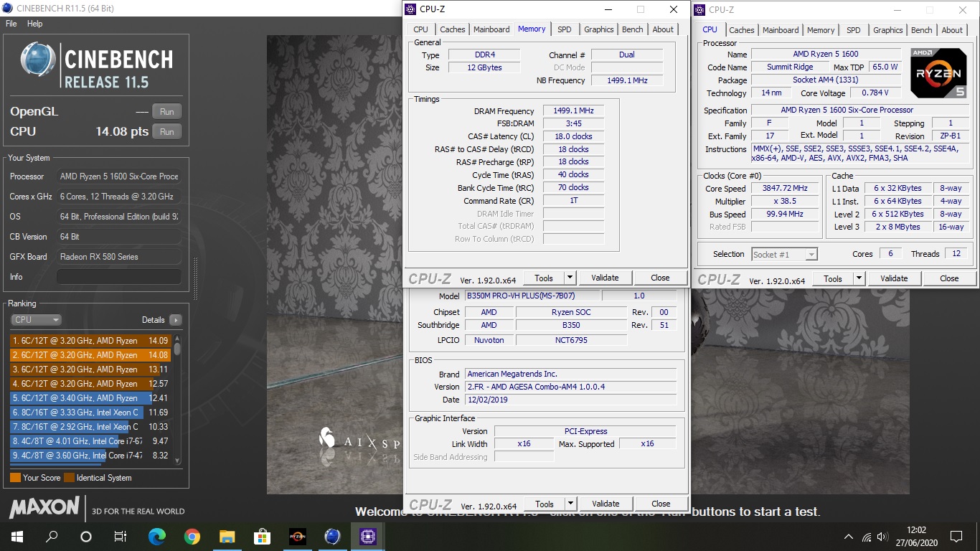Open the Windows Start menu
The width and height of the screenshot is (980, 551).
pyautogui.click(x=17, y=536)
